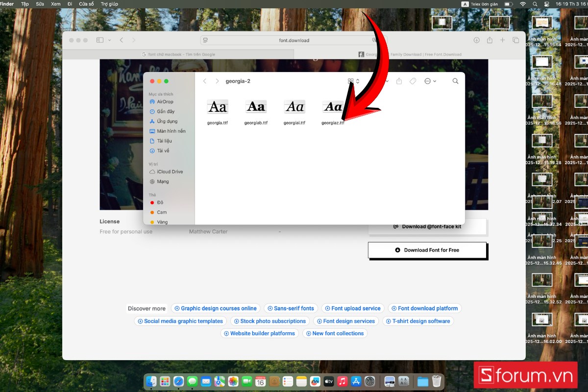Open the Tag icon in the Finder toolbar
The height and width of the screenshot is (392, 588).
[413, 81]
